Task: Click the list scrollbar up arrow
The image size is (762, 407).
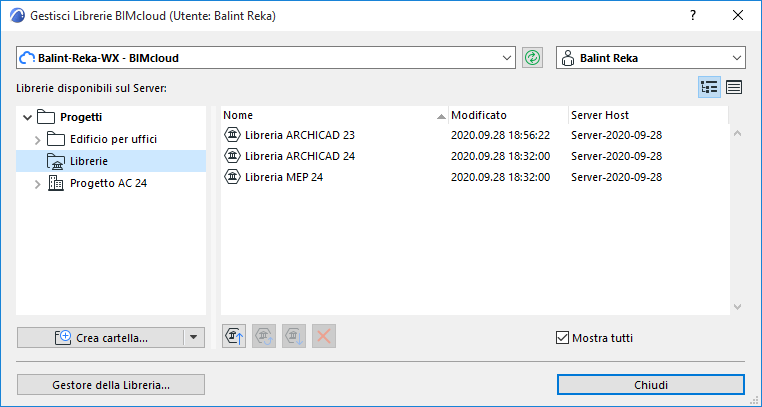Action: click(x=737, y=133)
